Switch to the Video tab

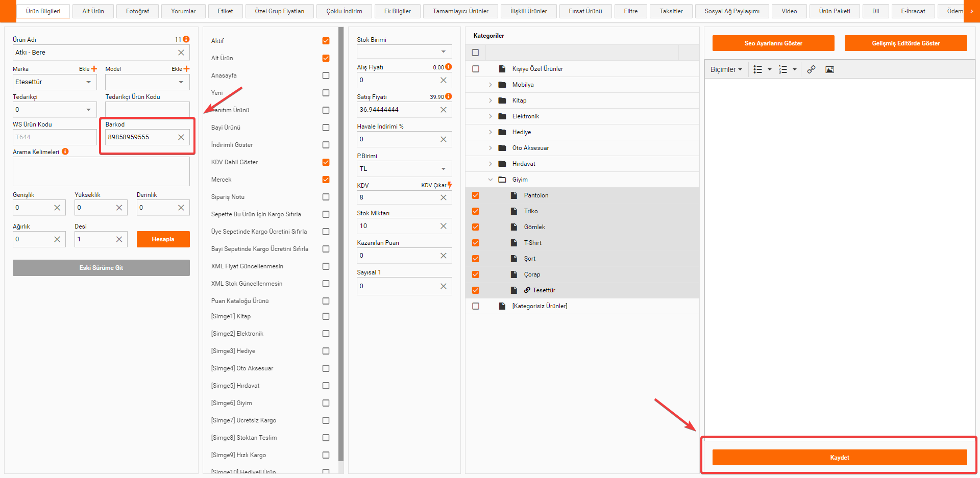pyautogui.click(x=789, y=11)
